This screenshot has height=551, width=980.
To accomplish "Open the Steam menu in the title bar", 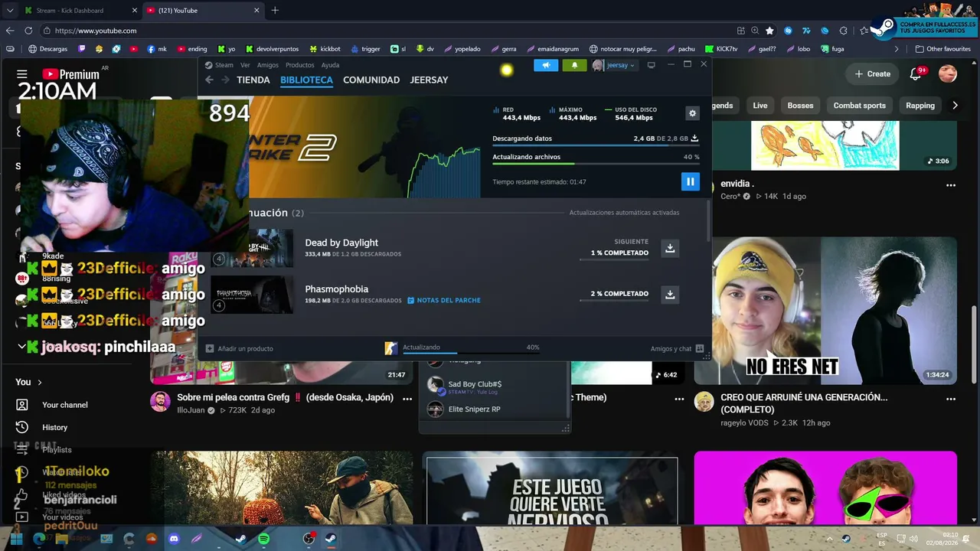I will (x=224, y=65).
